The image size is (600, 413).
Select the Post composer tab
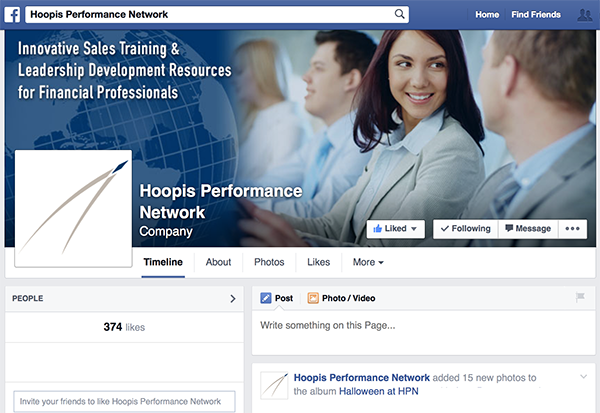277,298
